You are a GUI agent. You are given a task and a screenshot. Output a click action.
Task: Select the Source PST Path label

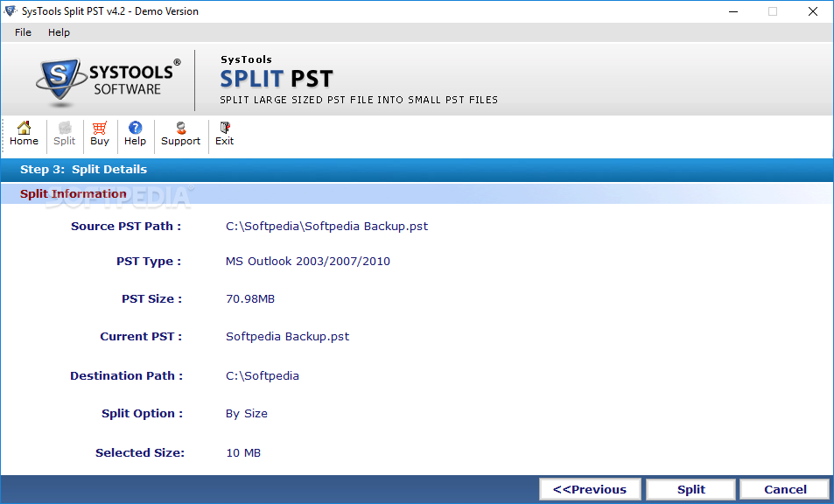point(126,227)
